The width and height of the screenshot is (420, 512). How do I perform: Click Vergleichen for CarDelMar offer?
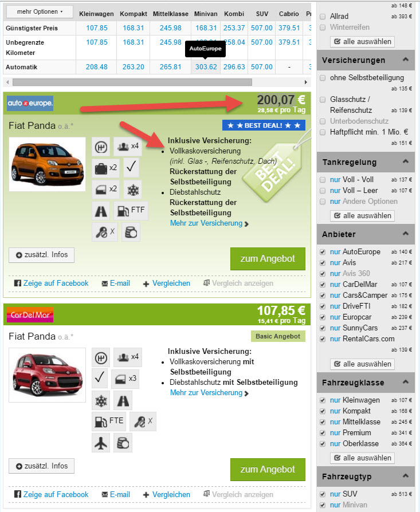pos(167,495)
